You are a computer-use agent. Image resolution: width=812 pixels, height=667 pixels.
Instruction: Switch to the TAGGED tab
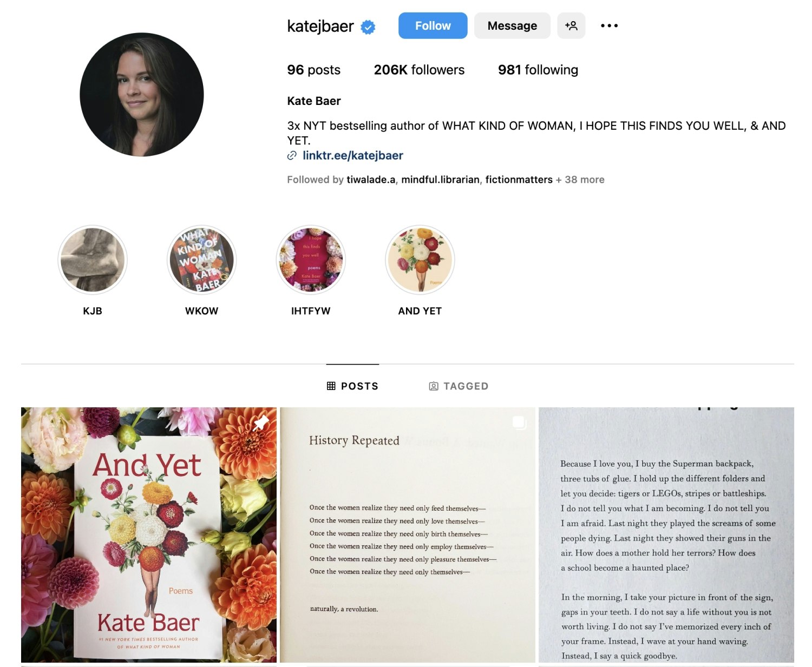[459, 386]
